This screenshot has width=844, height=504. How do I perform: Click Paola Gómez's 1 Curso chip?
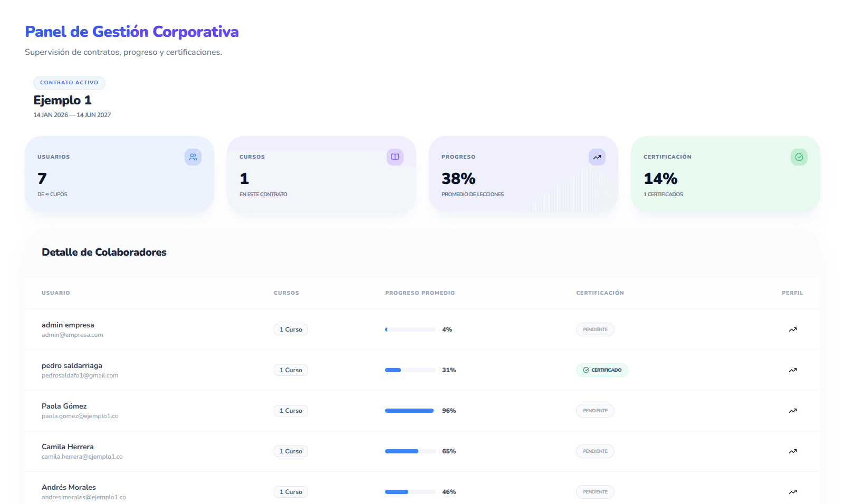[x=291, y=411]
